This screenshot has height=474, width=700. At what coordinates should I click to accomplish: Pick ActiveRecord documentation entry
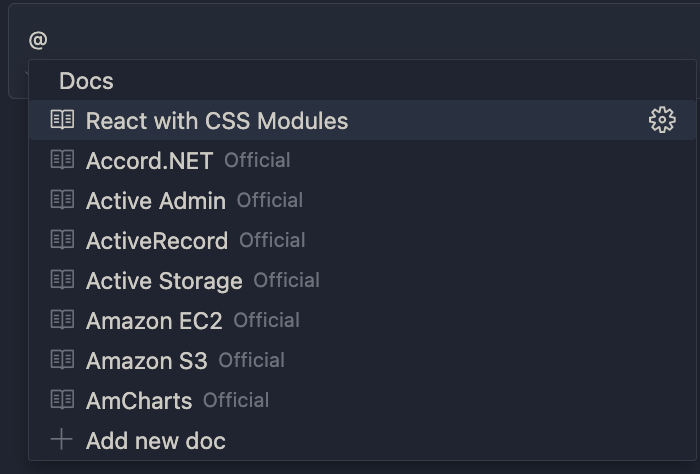coord(362,240)
